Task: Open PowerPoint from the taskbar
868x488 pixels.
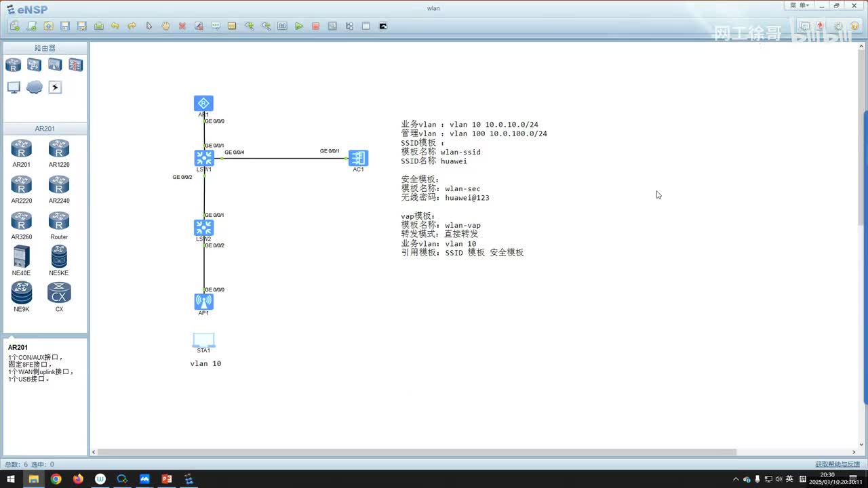Action: point(167,479)
